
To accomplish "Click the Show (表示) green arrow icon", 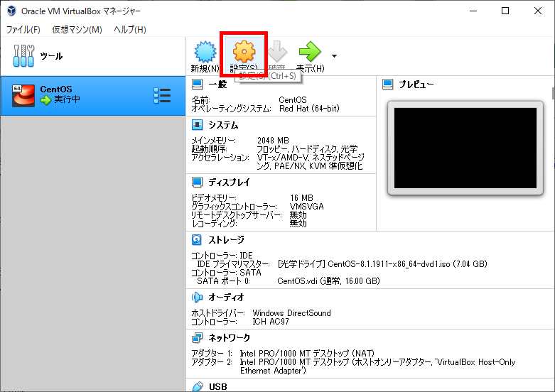I will tap(310, 52).
